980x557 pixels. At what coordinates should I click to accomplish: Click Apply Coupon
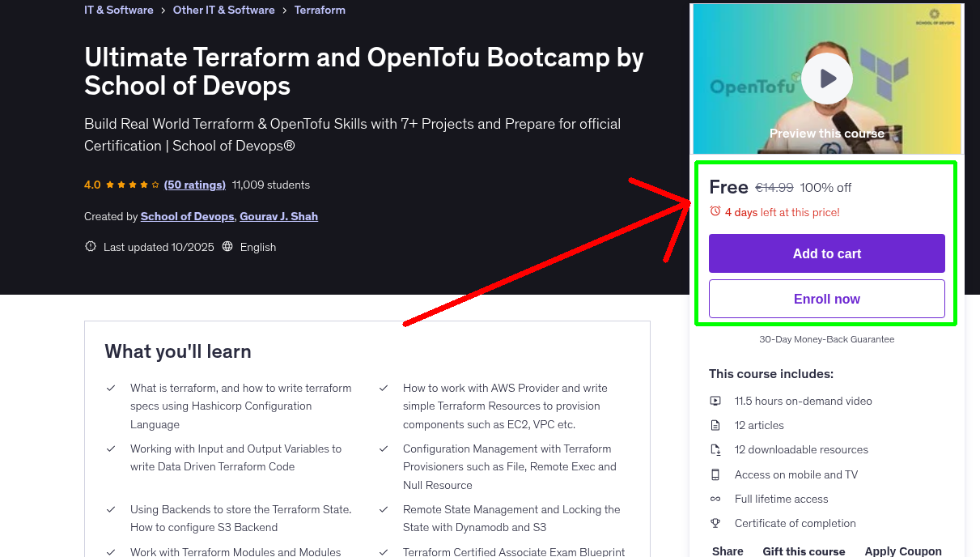[902, 551]
